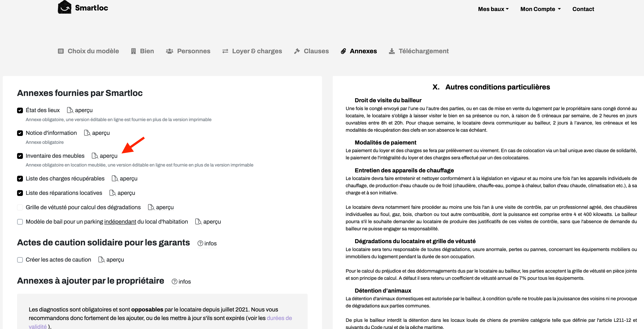Click preview icon for Inventaire des meubles

[95, 156]
